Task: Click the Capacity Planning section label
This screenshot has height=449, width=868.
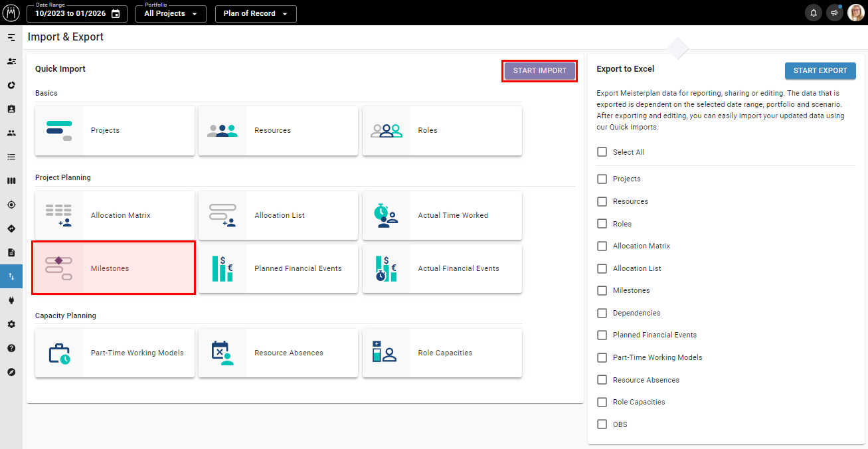Action: tap(66, 315)
